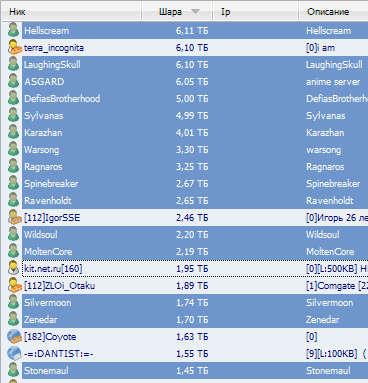Click the globe icon next to -=:DANTIST:=-
Screen dimensions: 368x383
point(14,354)
